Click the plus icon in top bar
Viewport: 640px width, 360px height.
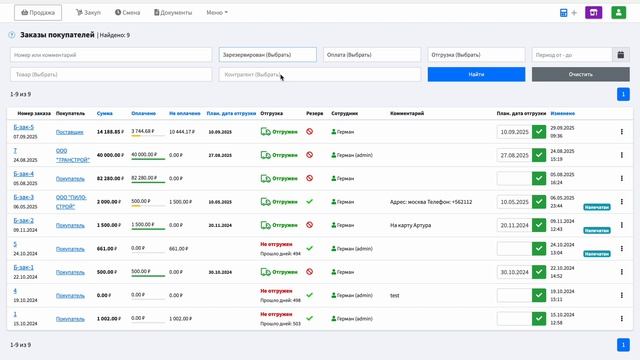pos(574,13)
